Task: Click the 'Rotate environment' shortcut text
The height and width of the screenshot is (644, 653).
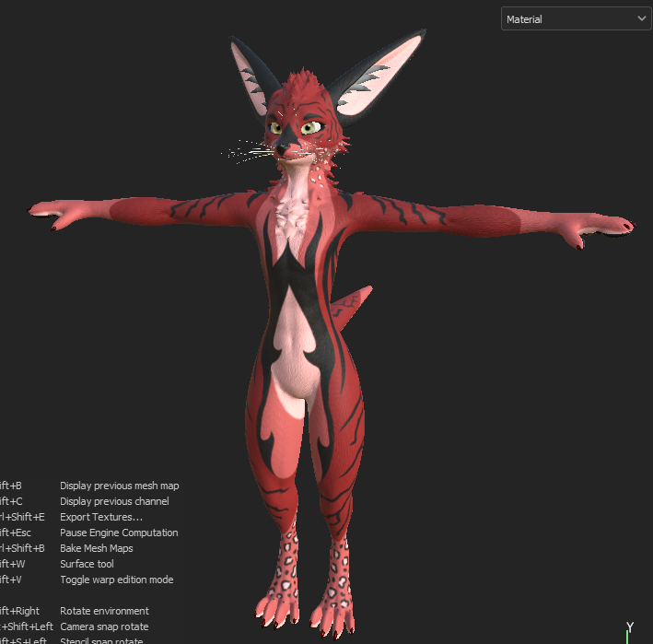Action: point(104,611)
